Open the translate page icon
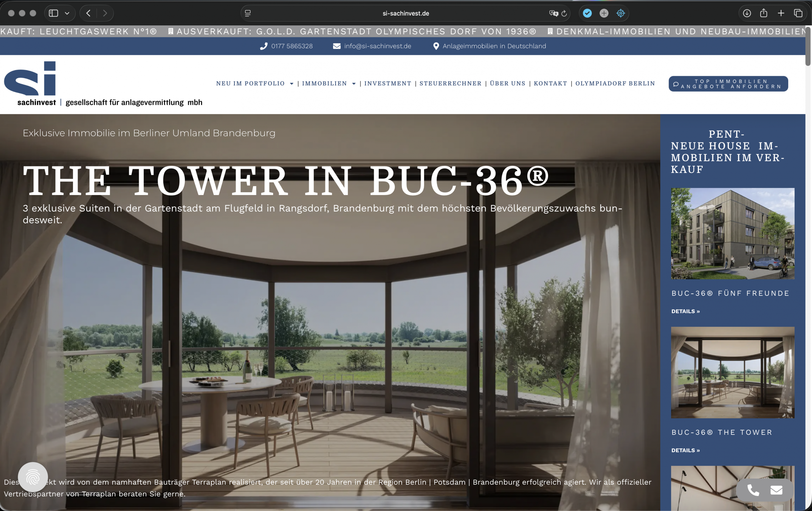This screenshot has width=812, height=511. click(x=553, y=13)
